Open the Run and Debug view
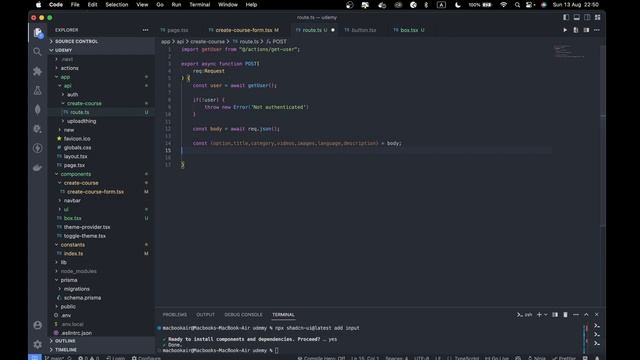The height and width of the screenshot is (360, 640). coord(38,129)
